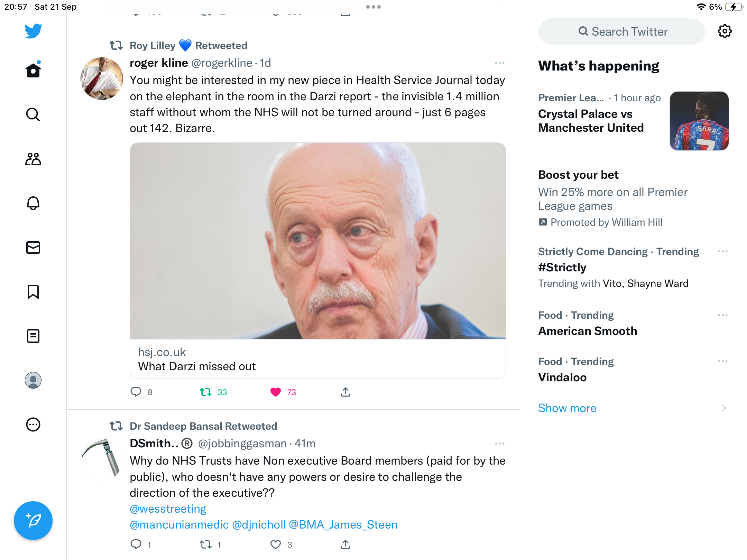Open the Bookmarks icon
The height and width of the screenshot is (560, 747).
click(33, 292)
